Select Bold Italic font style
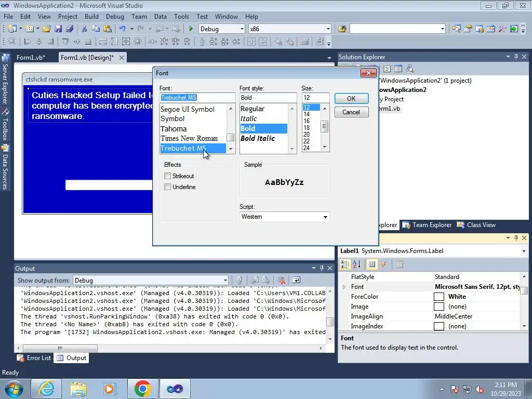The image size is (532, 399). 264,138
